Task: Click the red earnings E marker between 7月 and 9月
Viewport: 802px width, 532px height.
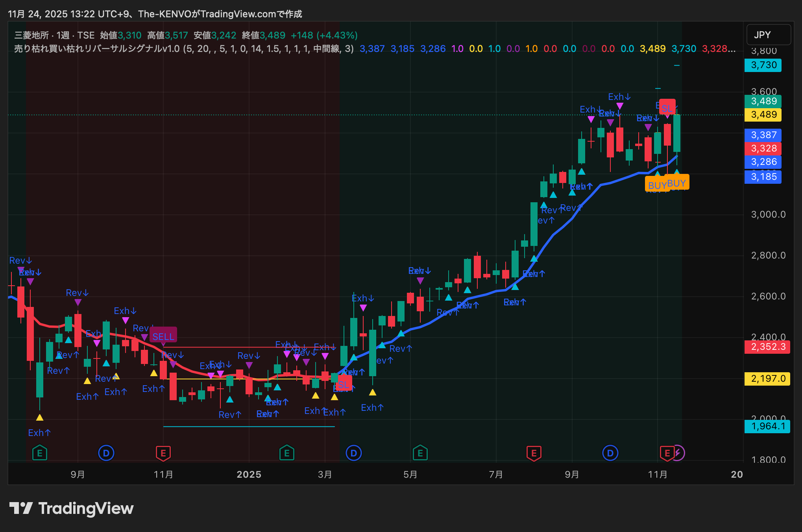Action: [534, 453]
